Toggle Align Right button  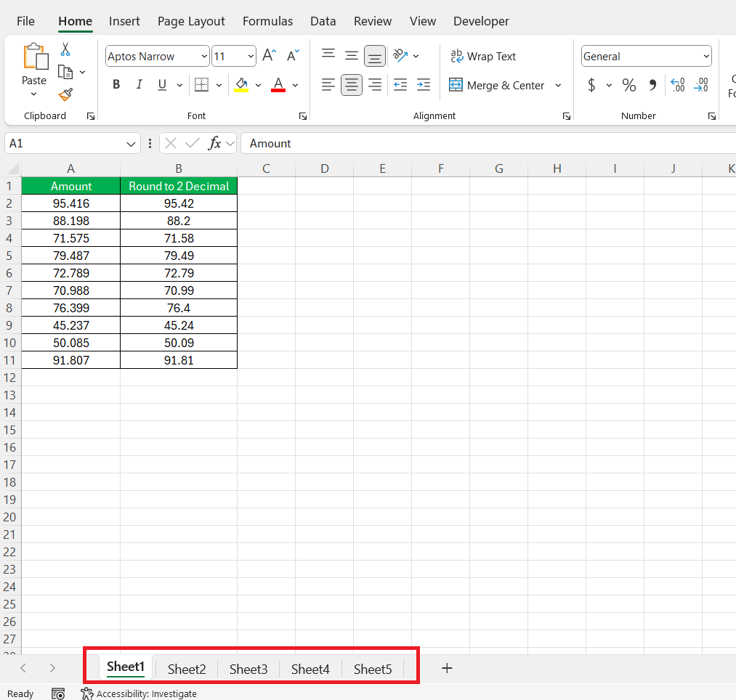click(x=375, y=85)
